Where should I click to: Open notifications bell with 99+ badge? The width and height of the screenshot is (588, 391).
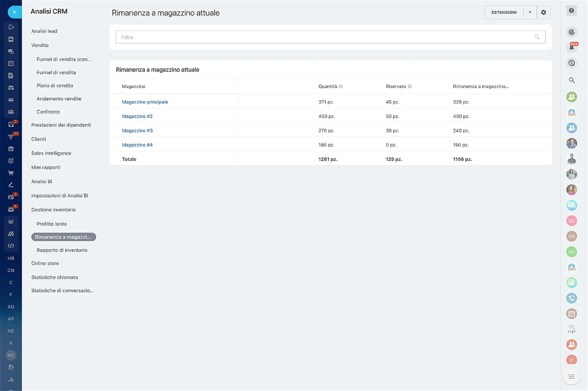click(x=572, y=47)
